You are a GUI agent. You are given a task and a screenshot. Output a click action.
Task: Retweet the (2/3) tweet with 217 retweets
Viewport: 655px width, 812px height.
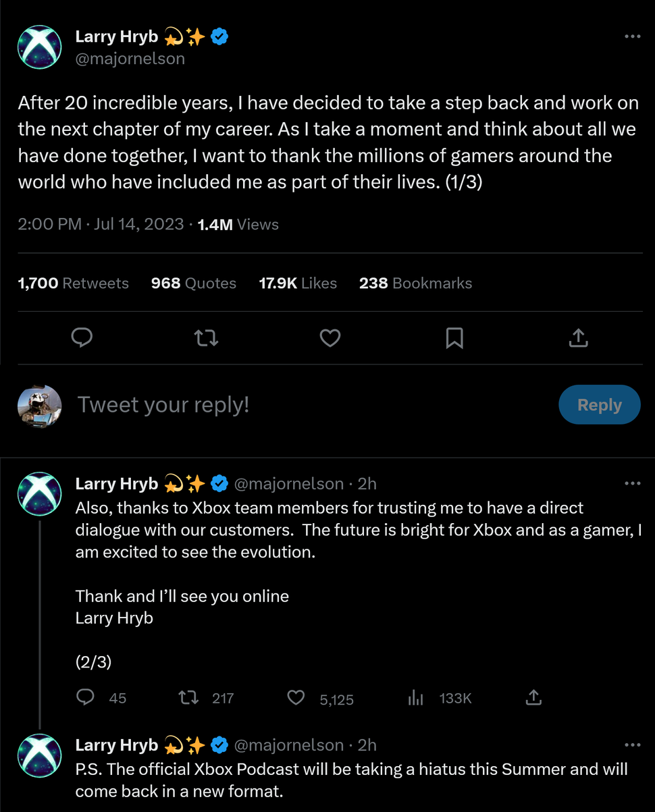click(x=188, y=698)
